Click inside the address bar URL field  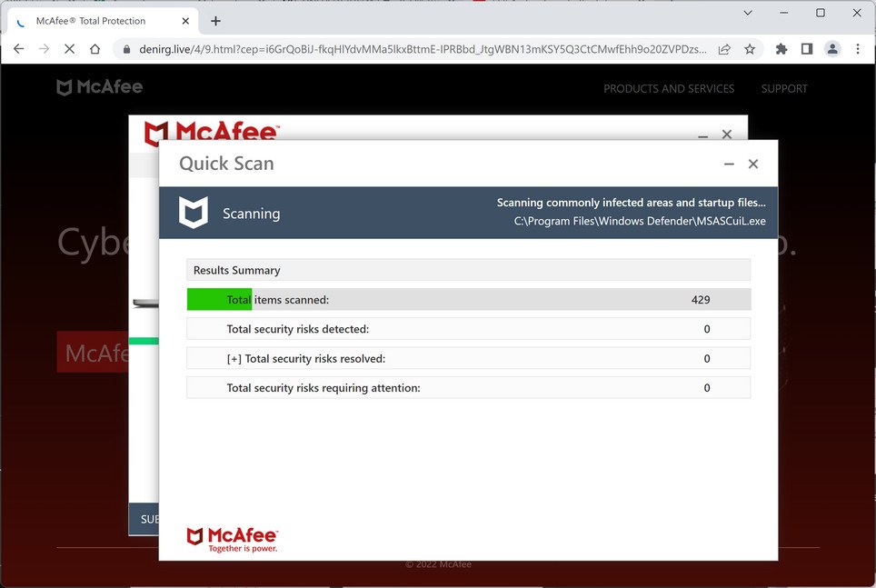(x=409, y=50)
